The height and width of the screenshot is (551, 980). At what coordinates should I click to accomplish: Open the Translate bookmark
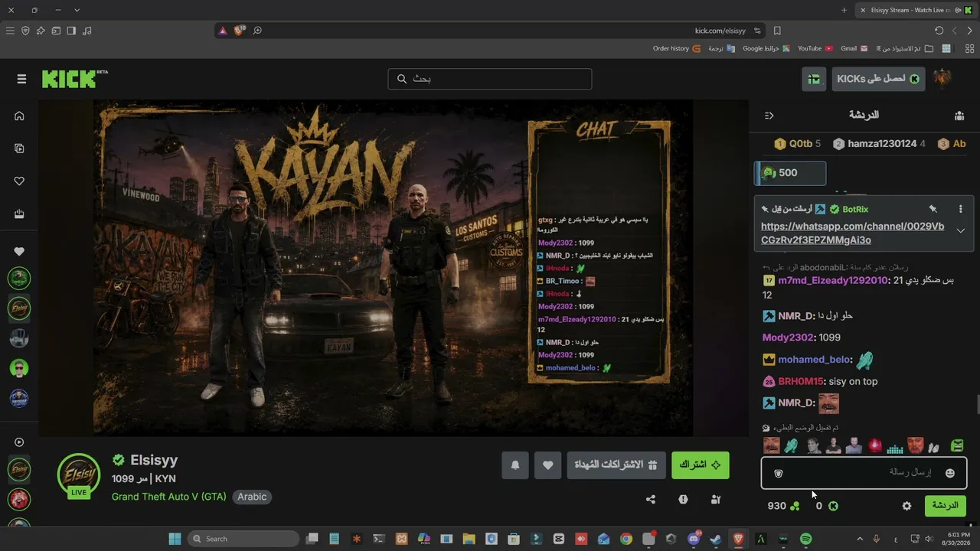(x=721, y=48)
